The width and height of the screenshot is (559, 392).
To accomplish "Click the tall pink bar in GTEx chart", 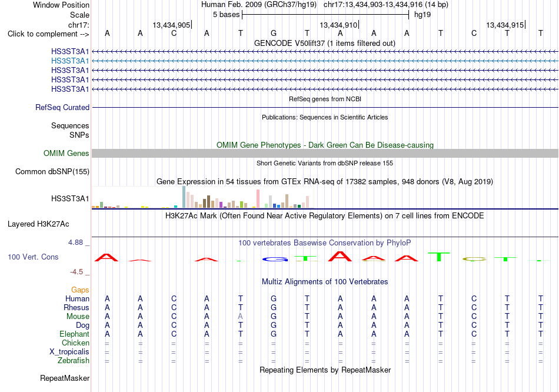I will click(x=258, y=199).
